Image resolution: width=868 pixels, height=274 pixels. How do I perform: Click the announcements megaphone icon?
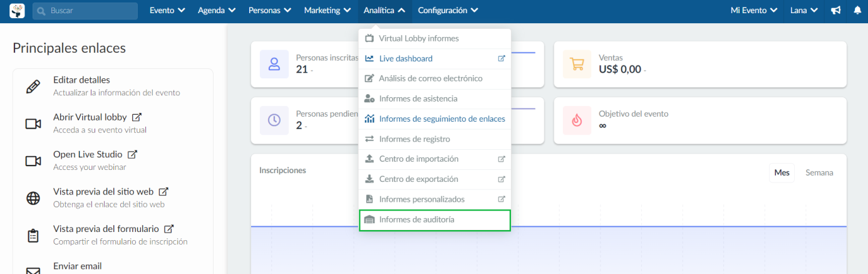click(x=835, y=11)
